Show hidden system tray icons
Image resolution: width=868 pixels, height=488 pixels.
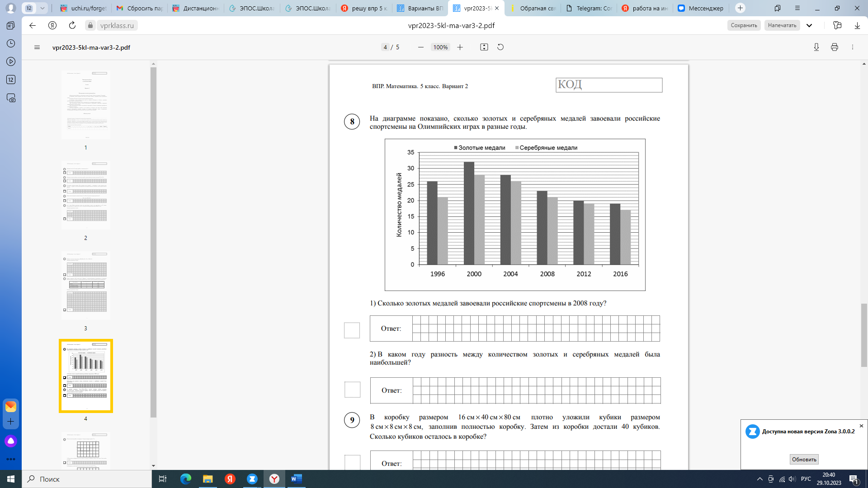(x=759, y=479)
